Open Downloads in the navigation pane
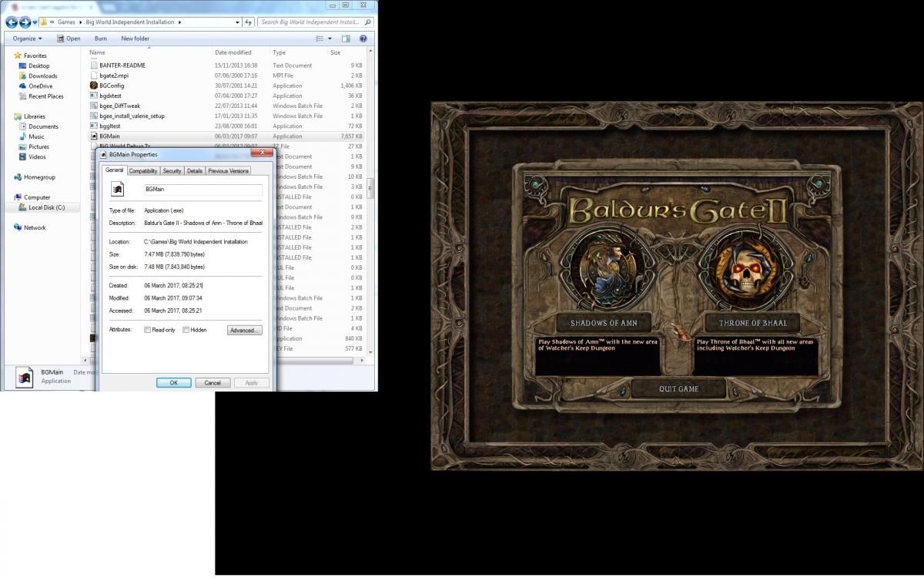Viewport: 924px width, 578px height. pos(38,76)
